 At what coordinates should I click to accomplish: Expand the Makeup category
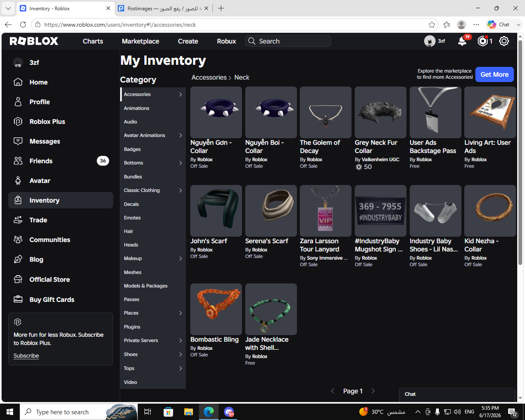(180, 258)
